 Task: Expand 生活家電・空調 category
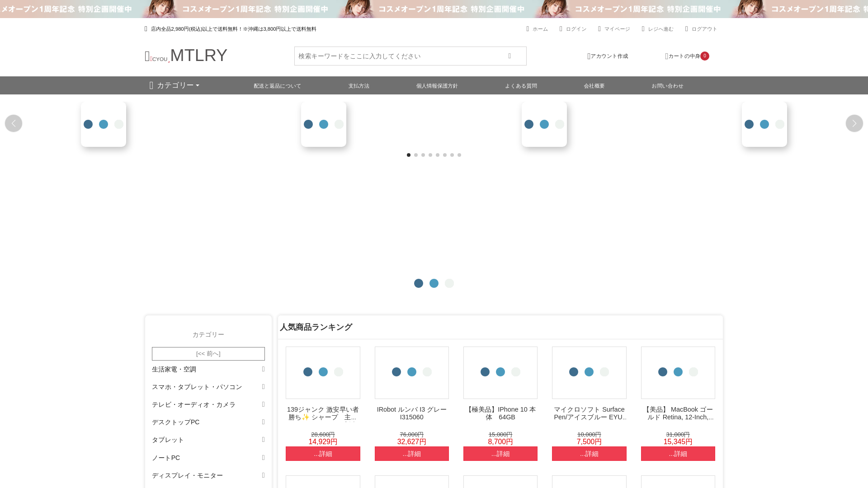[263, 369]
